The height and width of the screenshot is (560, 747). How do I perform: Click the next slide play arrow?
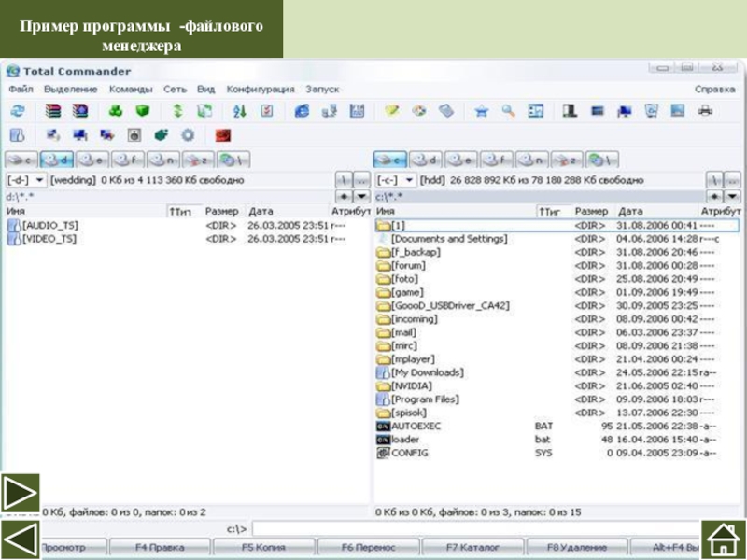20,493
